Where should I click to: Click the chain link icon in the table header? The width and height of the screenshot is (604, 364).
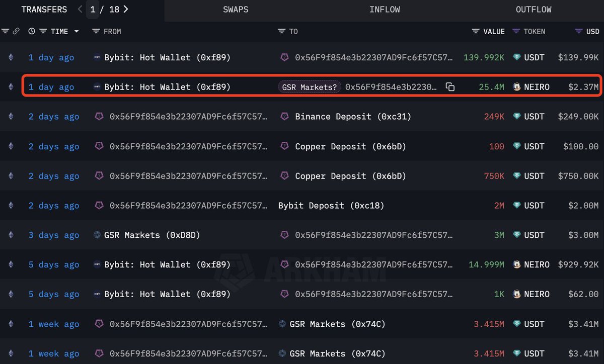coord(16,31)
